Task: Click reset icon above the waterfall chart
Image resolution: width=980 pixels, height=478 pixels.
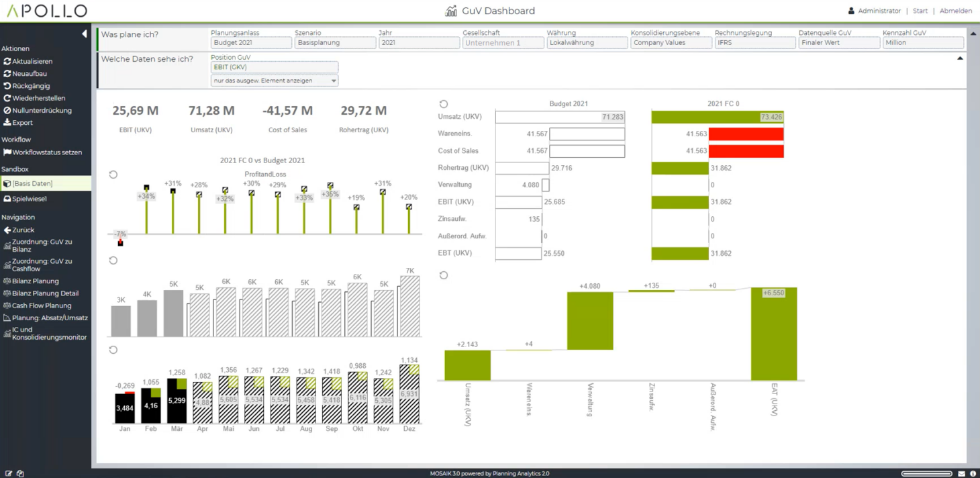Action: tap(443, 275)
